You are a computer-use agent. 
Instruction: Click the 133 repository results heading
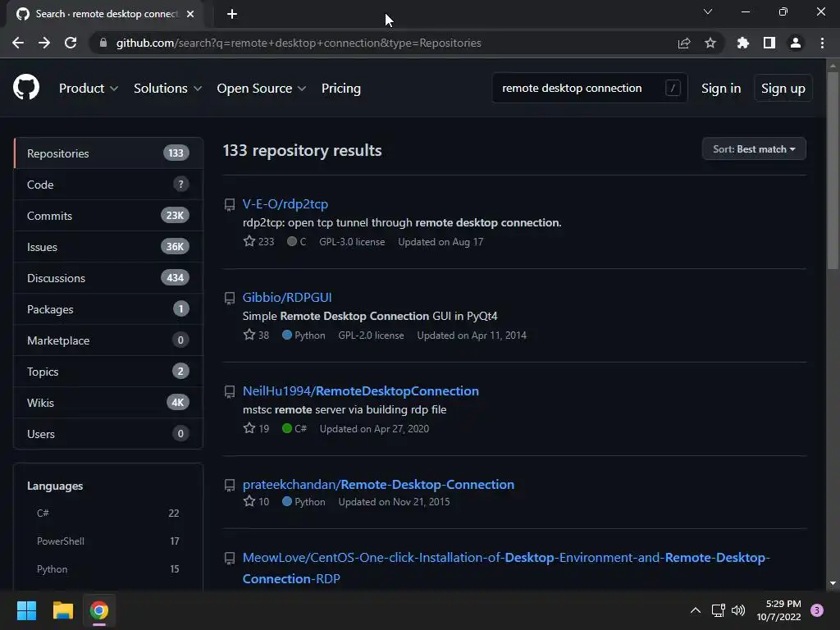(x=302, y=151)
